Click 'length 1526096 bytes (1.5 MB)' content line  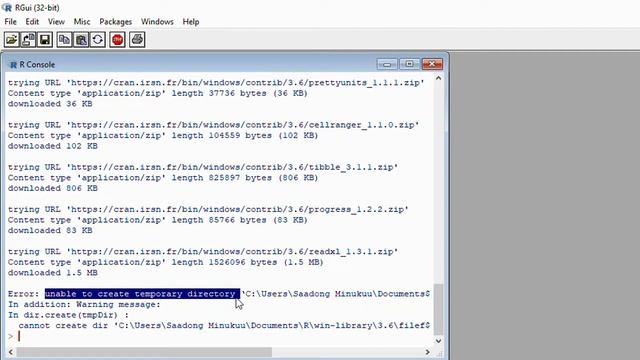click(x=166, y=262)
